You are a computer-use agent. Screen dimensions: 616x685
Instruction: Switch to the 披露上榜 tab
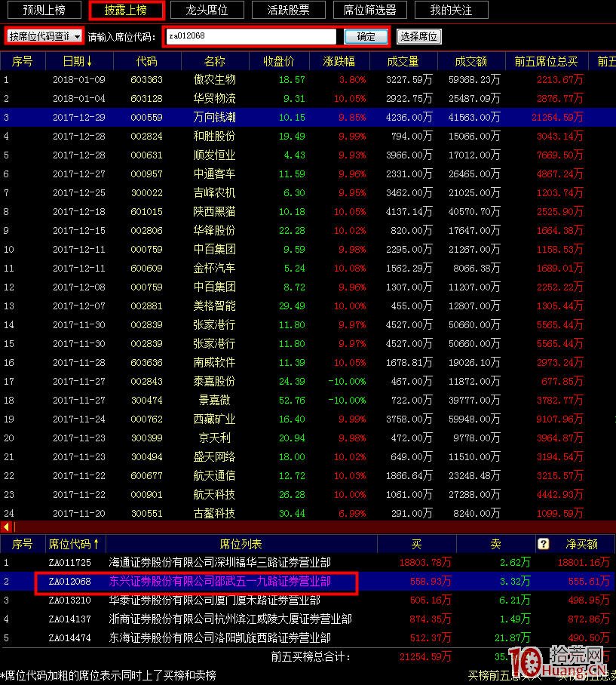126,10
